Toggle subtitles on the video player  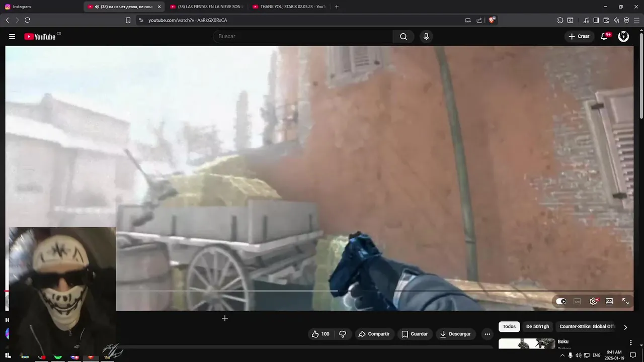578,301
